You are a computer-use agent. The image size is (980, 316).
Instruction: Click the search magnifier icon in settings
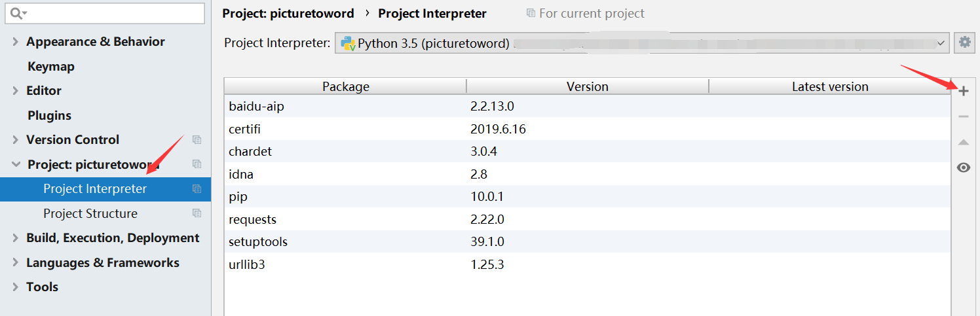[x=17, y=13]
